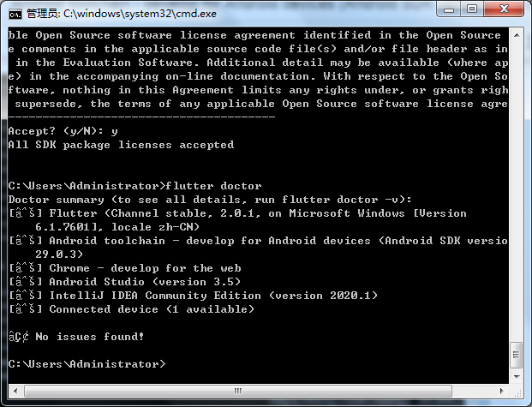
Task: Click the vertical scrollbar thumb
Action: [x=517, y=355]
